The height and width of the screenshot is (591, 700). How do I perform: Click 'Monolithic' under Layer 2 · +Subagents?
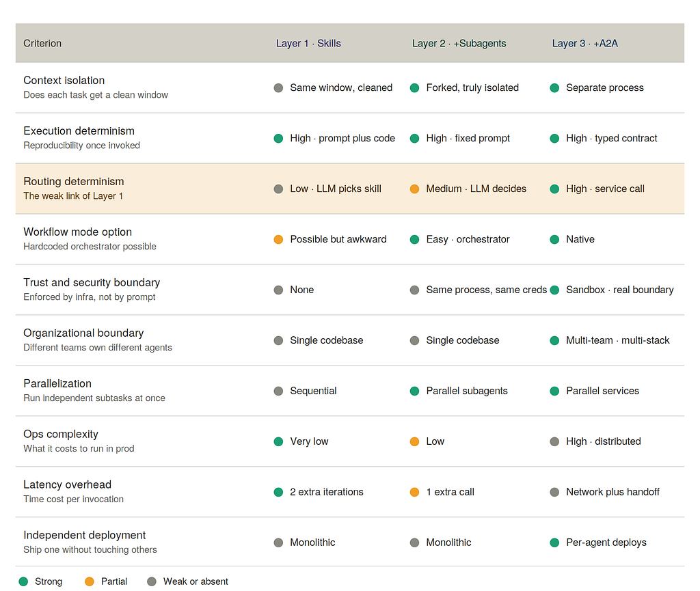[x=448, y=542]
